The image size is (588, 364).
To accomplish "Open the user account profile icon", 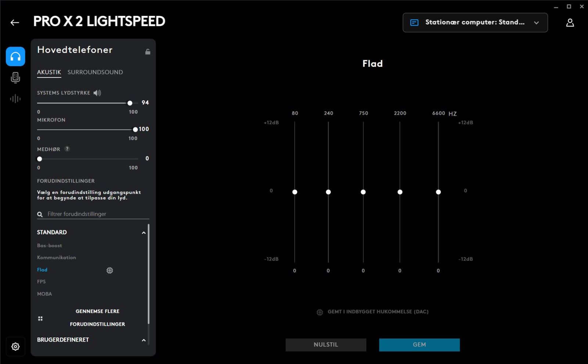I will pyautogui.click(x=570, y=23).
